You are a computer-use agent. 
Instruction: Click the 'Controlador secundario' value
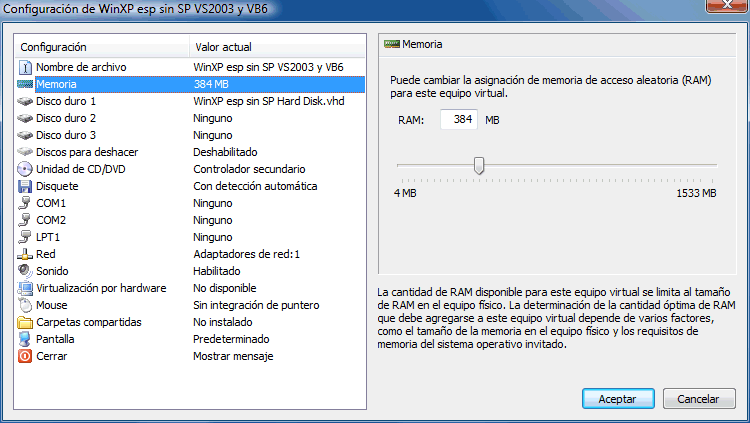point(249,169)
